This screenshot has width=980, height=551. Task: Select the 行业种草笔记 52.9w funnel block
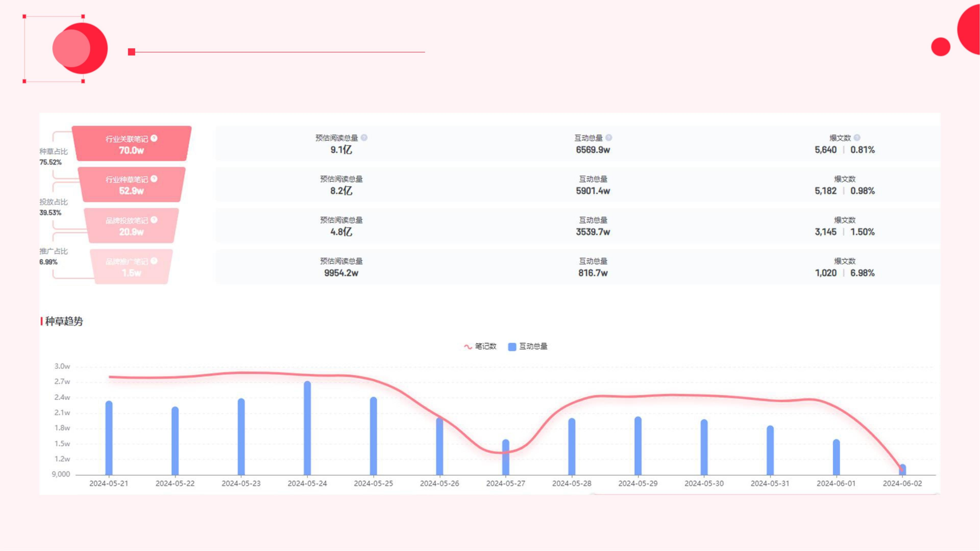131,185
